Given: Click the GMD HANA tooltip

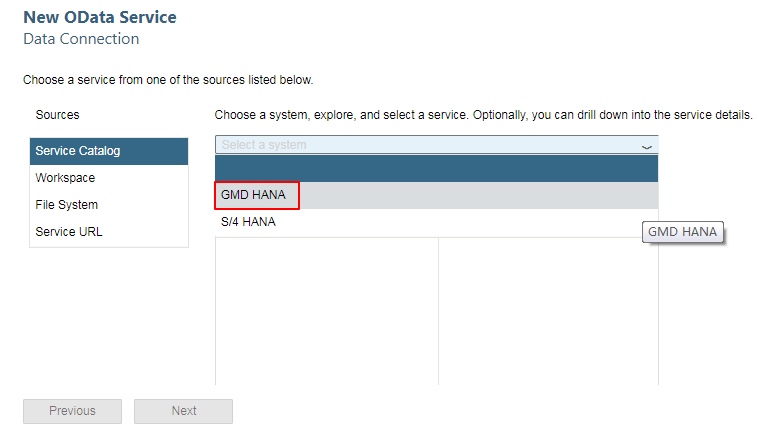Looking at the screenshot, I should click(683, 232).
